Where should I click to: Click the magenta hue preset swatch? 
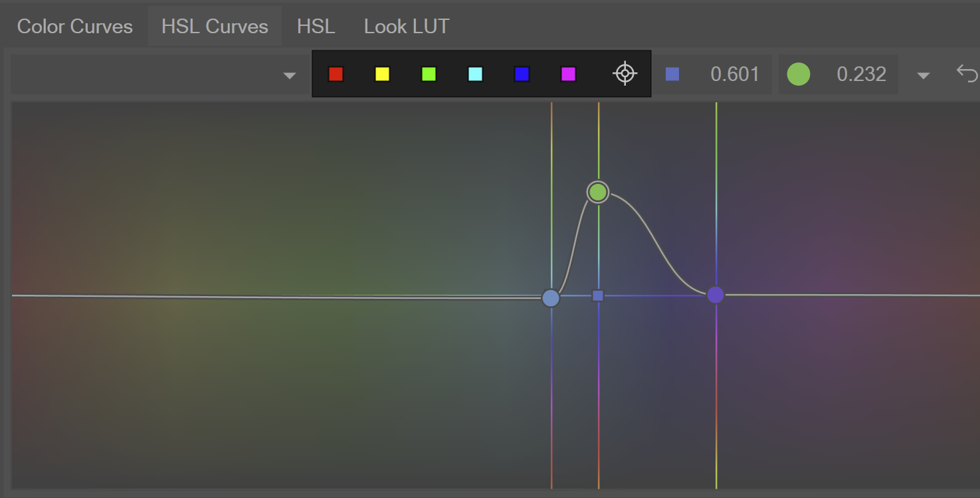point(568,74)
